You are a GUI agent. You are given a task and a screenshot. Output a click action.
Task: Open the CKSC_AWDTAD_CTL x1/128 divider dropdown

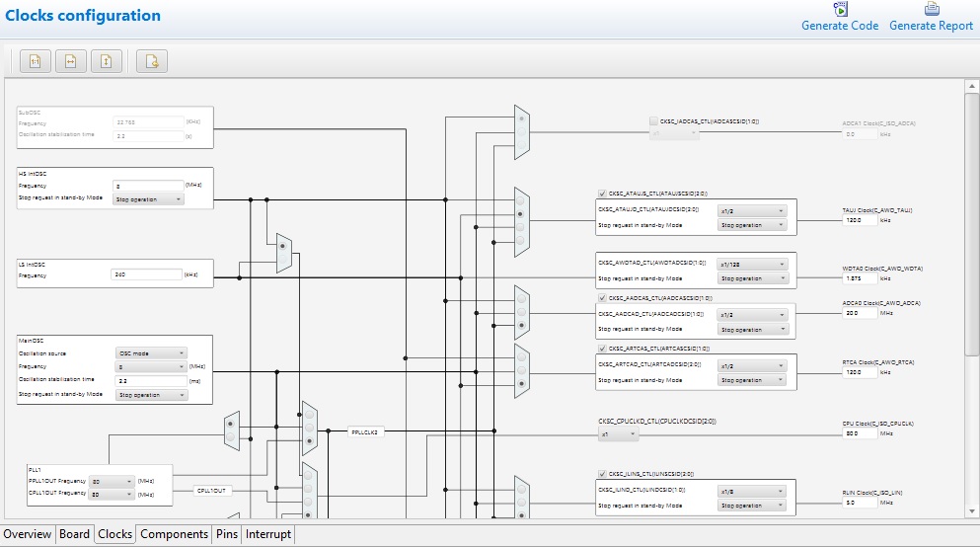tap(752, 265)
